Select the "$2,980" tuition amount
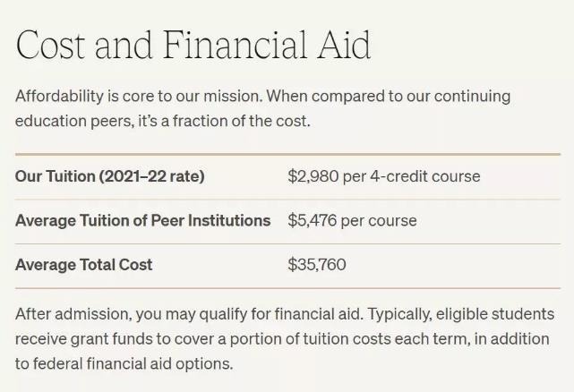Image resolution: width=574 pixels, height=392 pixels. point(313,176)
